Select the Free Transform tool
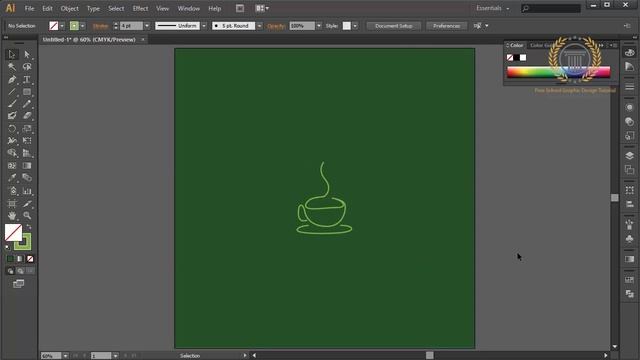 27,141
